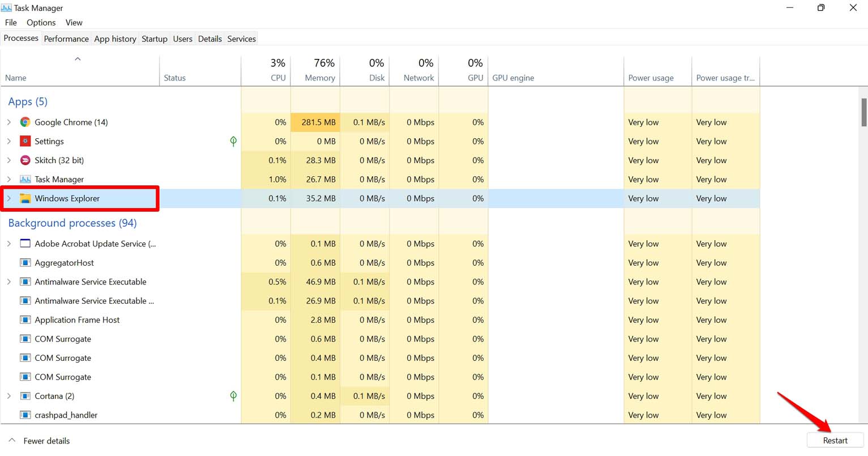This screenshot has width=868, height=456.
Task: Click the Task Manager process icon
Action: coord(25,180)
